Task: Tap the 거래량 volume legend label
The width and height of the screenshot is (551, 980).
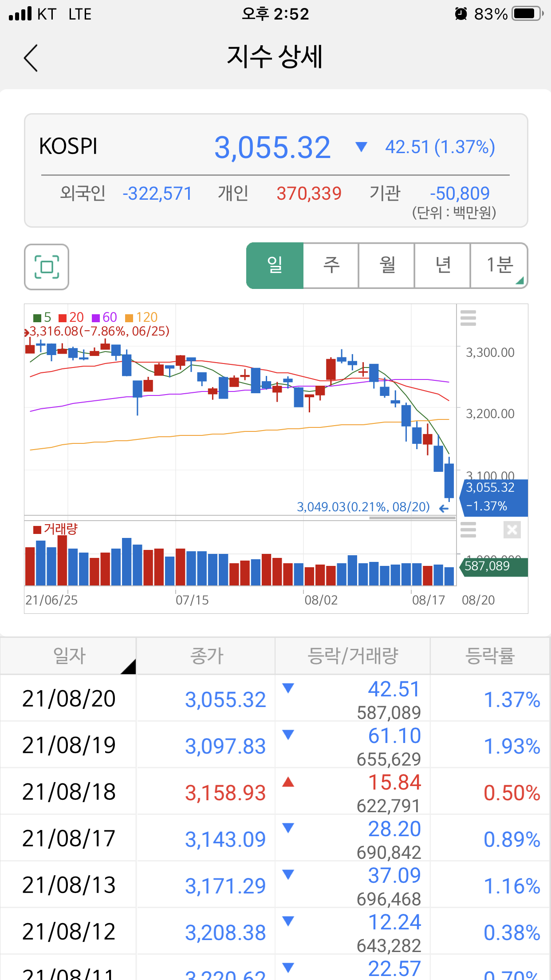Action: (56, 529)
